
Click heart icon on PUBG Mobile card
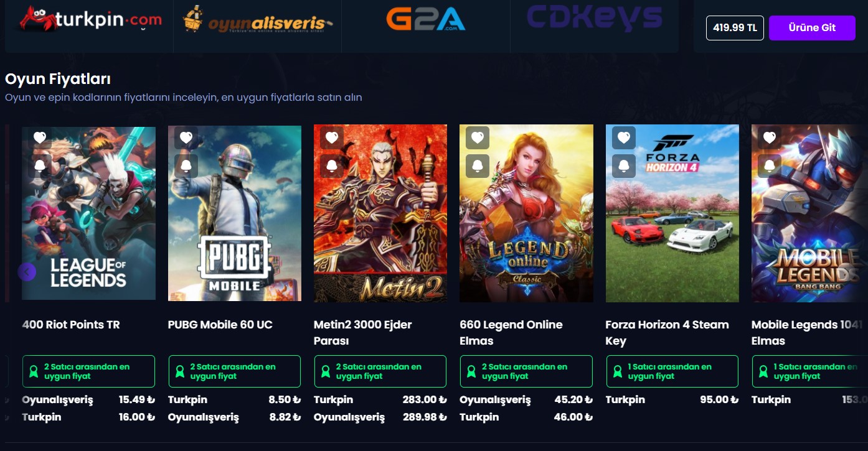coord(186,137)
